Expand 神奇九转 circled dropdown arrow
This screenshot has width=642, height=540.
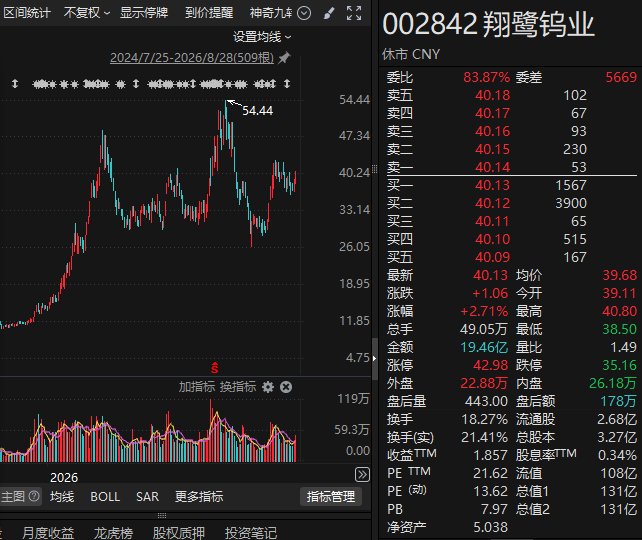pyautogui.click(x=304, y=13)
